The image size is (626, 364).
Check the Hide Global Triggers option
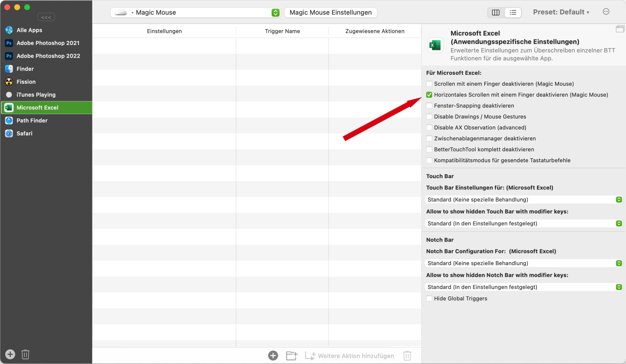pos(429,299)
